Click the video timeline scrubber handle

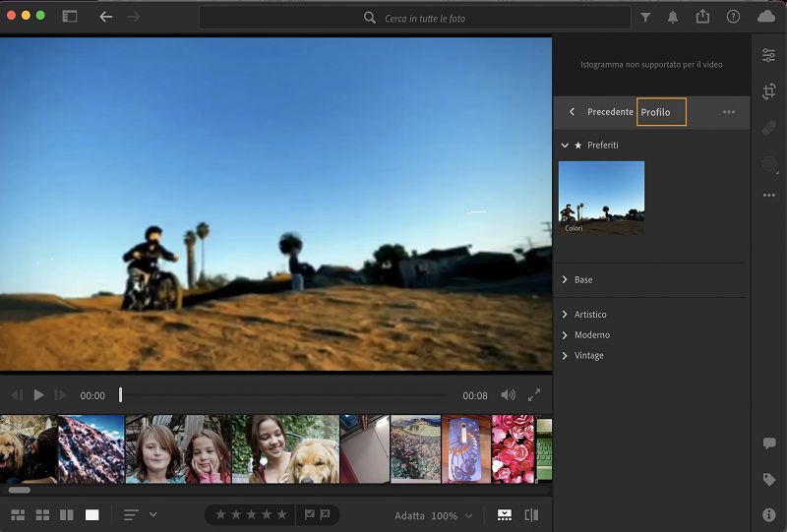pos(120,395)
